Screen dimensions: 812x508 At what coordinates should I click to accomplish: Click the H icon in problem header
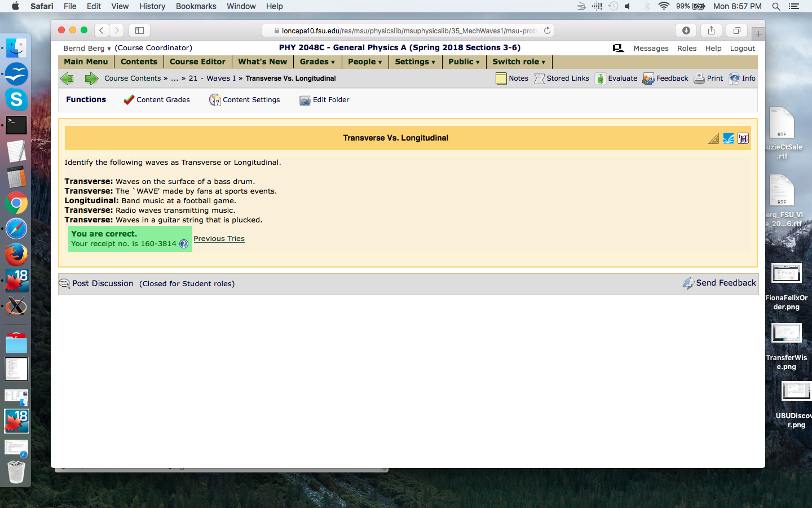click(x=743, y=138)
